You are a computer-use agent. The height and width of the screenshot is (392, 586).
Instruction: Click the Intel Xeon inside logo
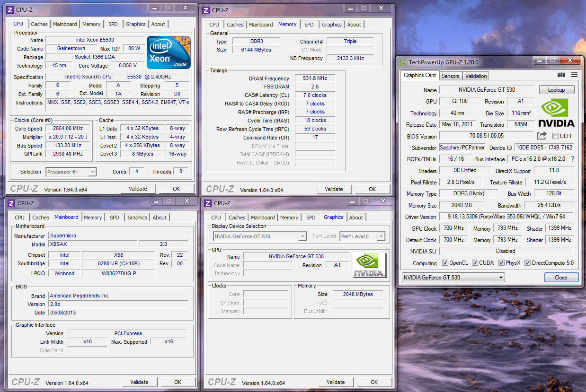coord(169,52)
